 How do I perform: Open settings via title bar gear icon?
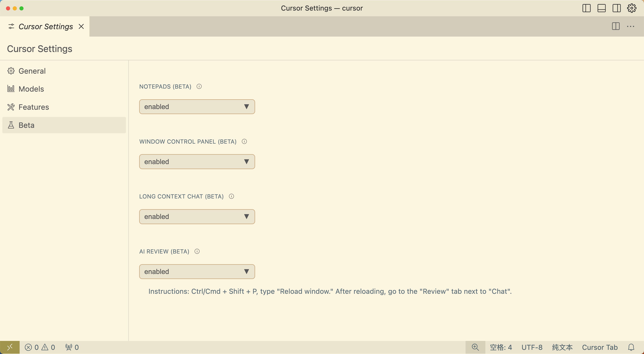tap(631, 8)
